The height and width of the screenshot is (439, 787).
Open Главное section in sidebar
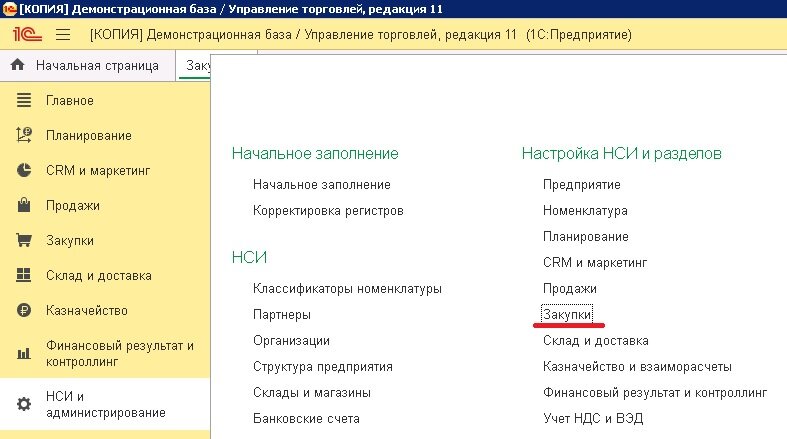pyautogui.click(x=70, y=100)
